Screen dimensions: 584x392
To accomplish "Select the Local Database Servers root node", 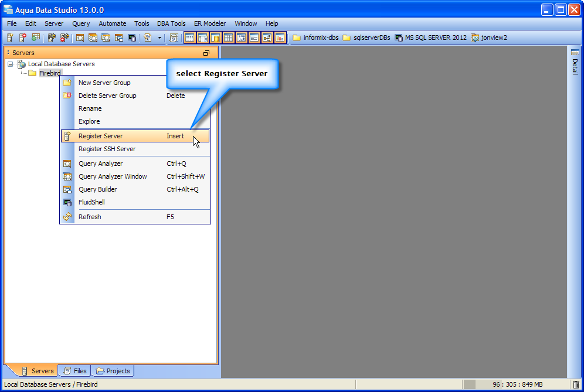I will [61, 64].
